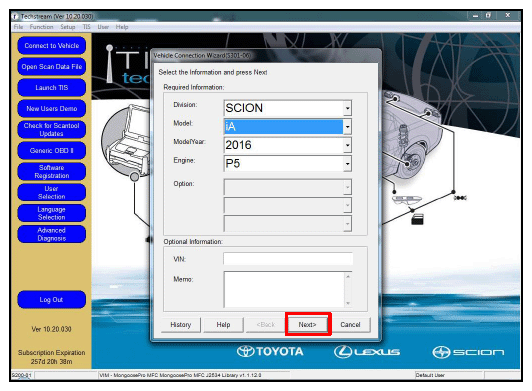
Task: Expand the Model dropdown showing iA
Action: (x=347, y=127)
